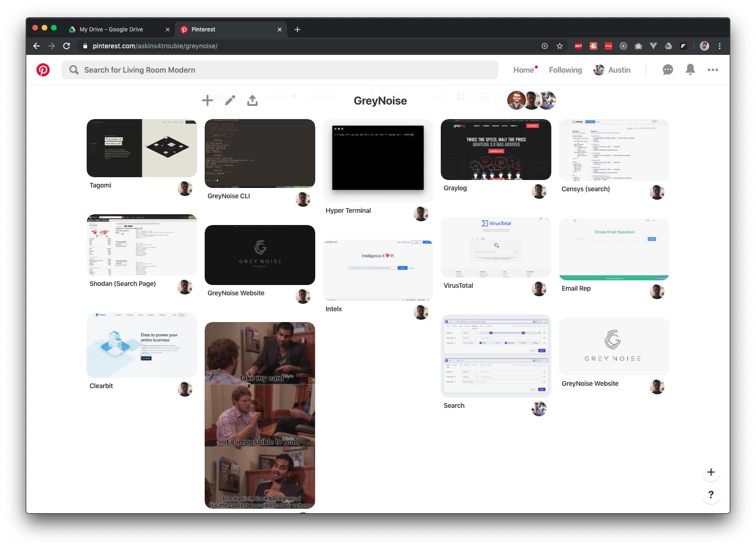
Task: Close the Pinterest tab
Action: (x=280, y=30)
